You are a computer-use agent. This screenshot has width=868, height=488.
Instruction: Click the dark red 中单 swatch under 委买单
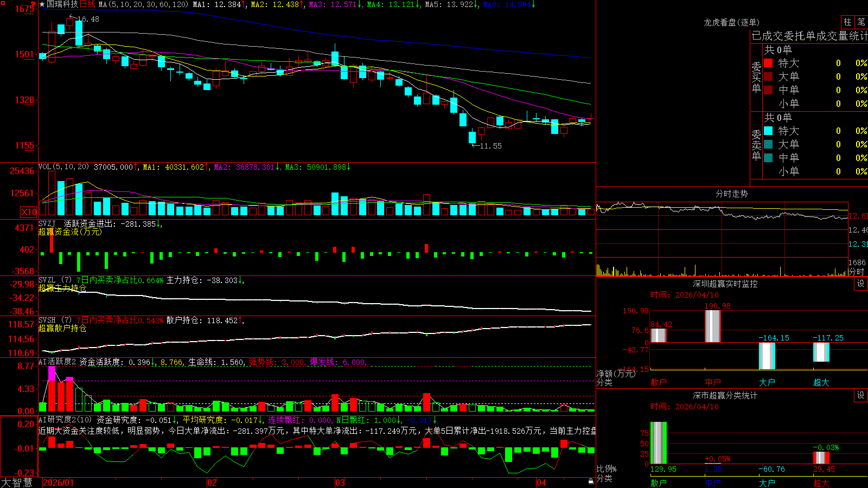click(768, 90)
